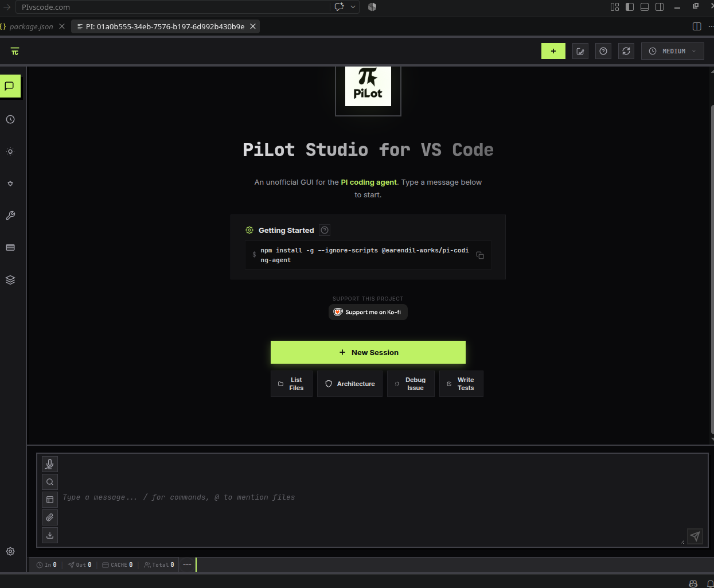714x588 pixels.
Task: Close the package.json tab
Action: pyautogui.click(x=62, y=26)
